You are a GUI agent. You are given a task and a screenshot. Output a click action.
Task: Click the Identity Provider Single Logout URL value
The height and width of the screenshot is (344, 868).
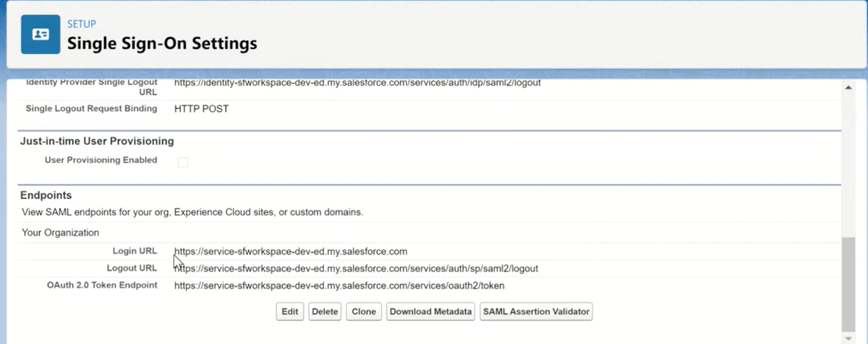(x=357, y=83)
